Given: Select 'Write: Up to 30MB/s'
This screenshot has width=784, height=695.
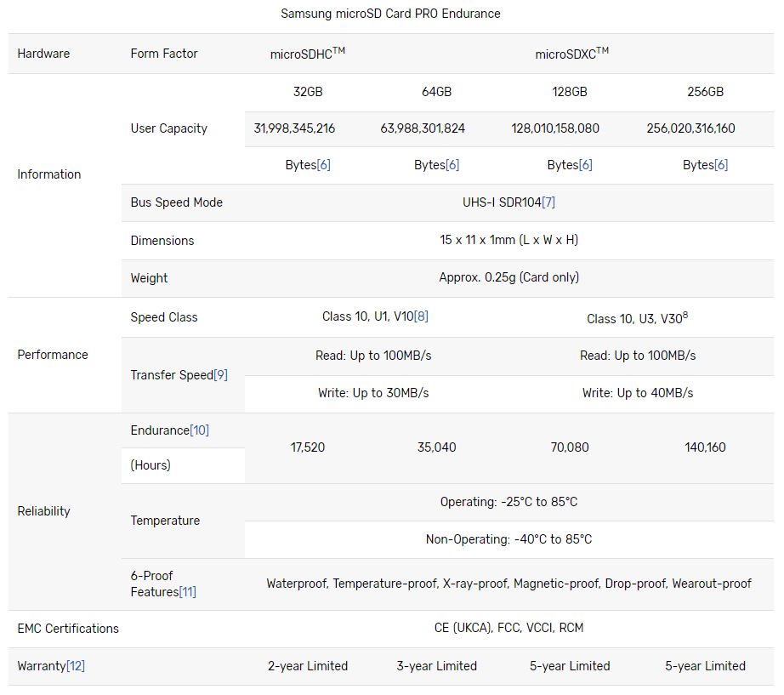Looking at the screenshot, I should (x=373, y=393).
